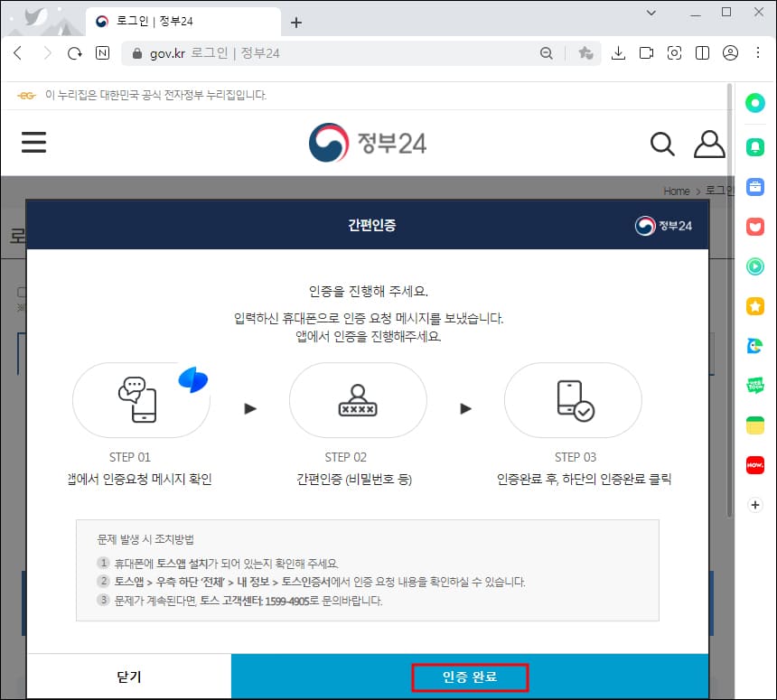Open the 정부24 user account icon
This screenshot has height=700, width=777.
point(710,143)
